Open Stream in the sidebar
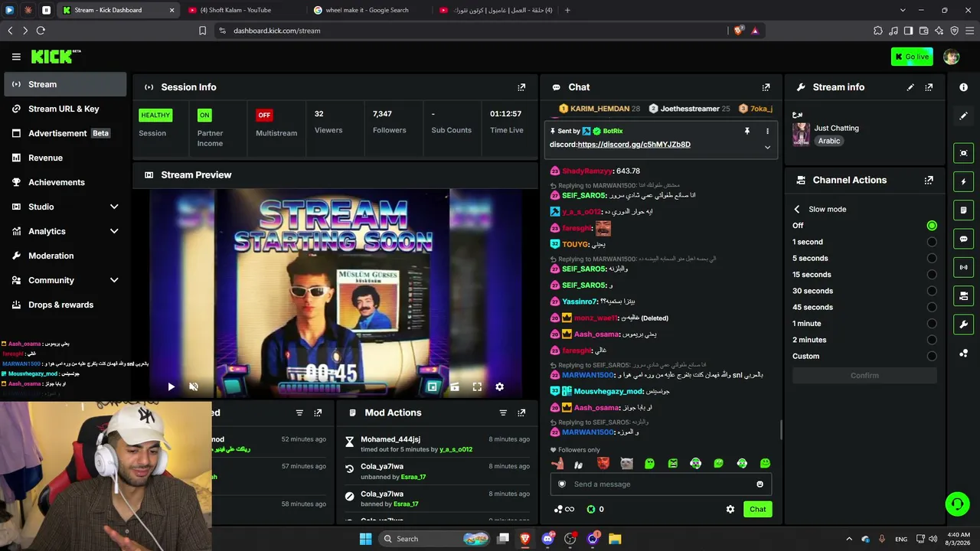Viewport: 980px width, 551px height. 65,84
